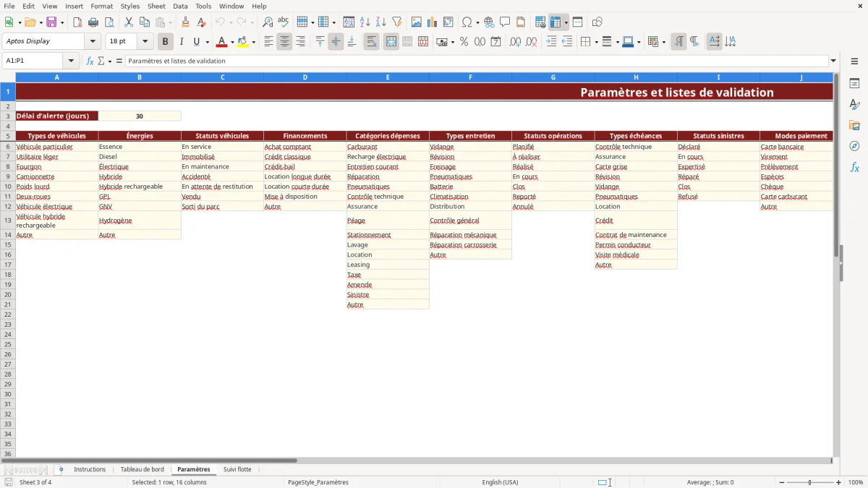Open sidebar Gallery panel

coord(854,126)
